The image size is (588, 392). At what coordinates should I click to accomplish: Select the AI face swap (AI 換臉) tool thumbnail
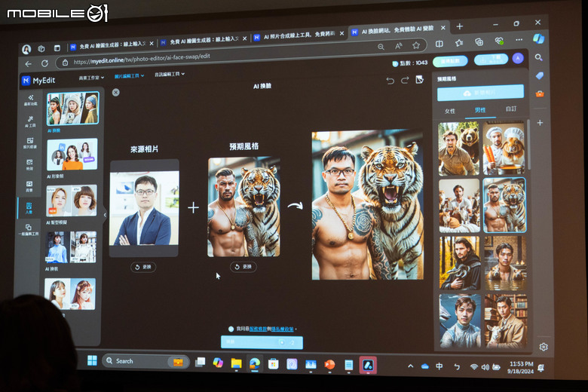point(73,109)
